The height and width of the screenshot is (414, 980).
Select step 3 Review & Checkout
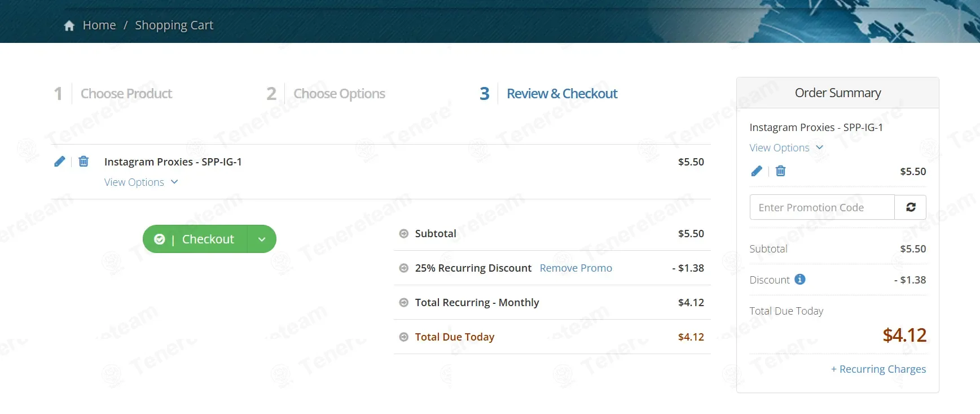[x=549, y=94]
